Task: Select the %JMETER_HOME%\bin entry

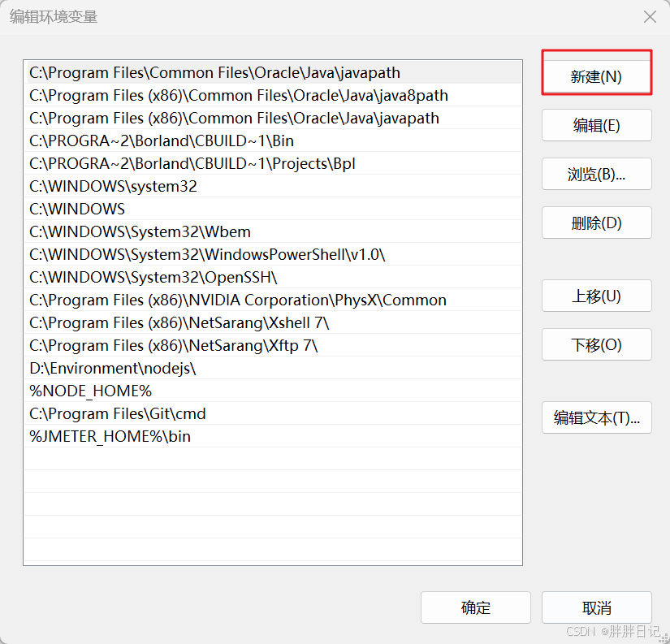Action: (273, 436)
